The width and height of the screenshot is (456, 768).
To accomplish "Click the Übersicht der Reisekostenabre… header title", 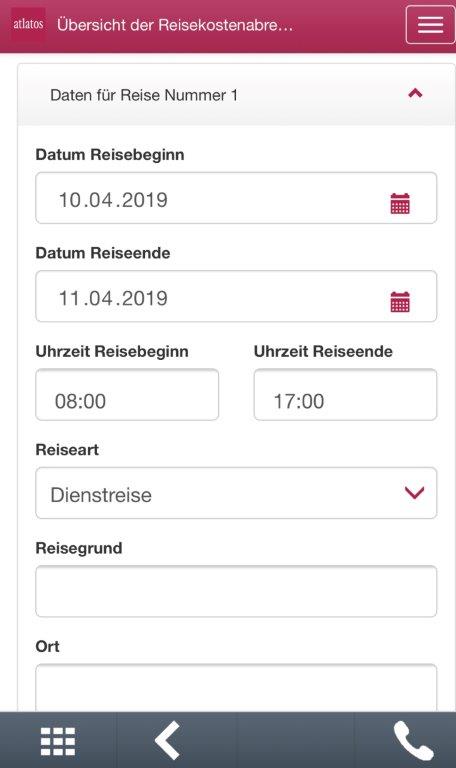I will [175, 24].
